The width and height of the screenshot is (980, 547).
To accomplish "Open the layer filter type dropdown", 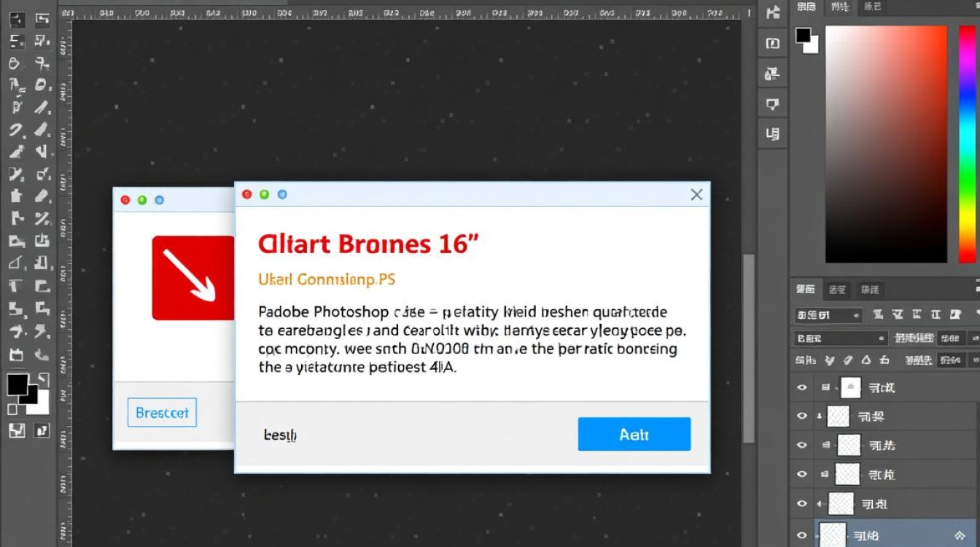I will point(828,316).
